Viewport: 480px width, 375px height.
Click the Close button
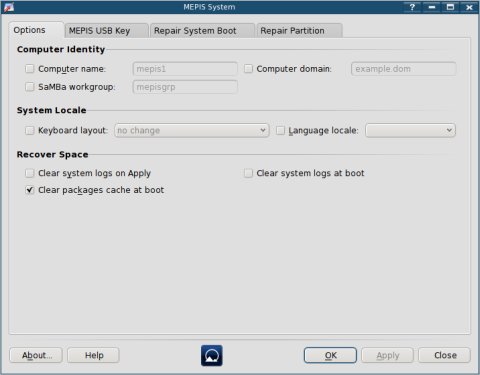point(445,355)
